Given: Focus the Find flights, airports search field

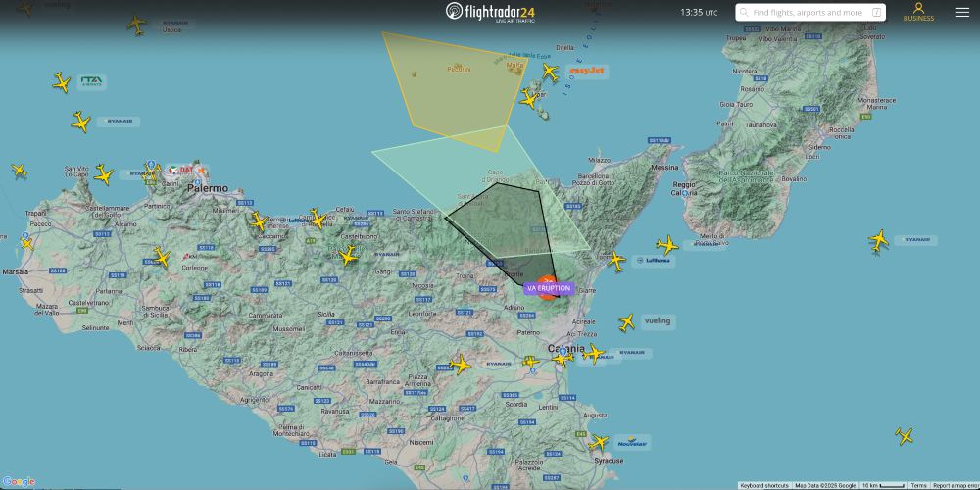Looking at the screenshot, I should [810, 13].
